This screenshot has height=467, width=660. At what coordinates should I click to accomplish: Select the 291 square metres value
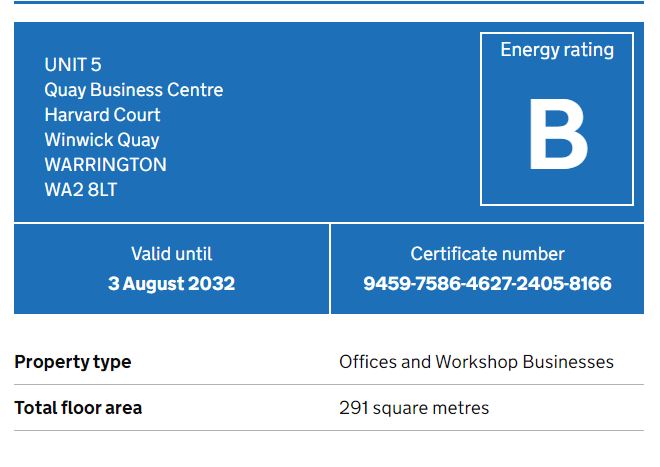[414, 408]
